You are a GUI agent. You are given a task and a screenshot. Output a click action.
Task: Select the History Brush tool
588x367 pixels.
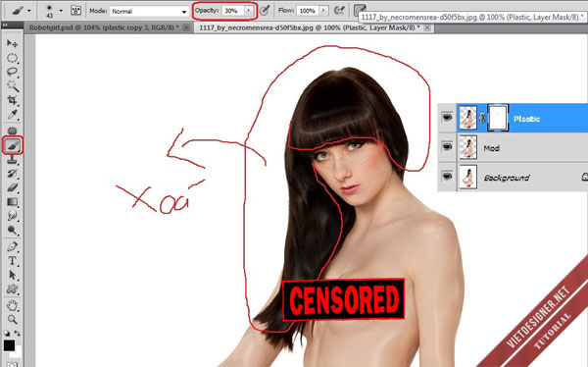(12, 174)
